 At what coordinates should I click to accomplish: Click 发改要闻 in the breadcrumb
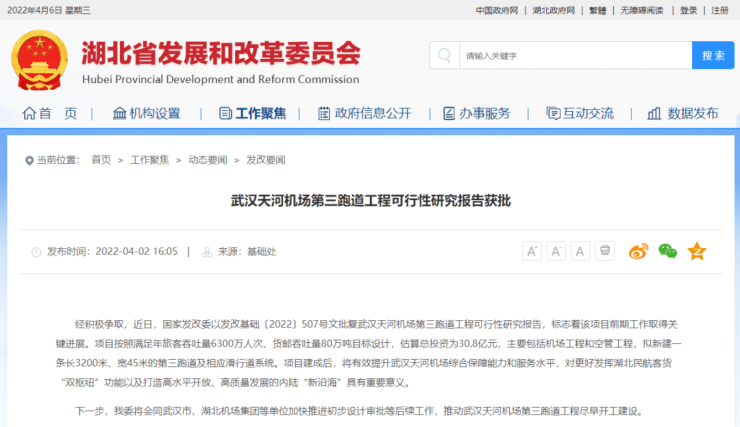pos(266,160)
